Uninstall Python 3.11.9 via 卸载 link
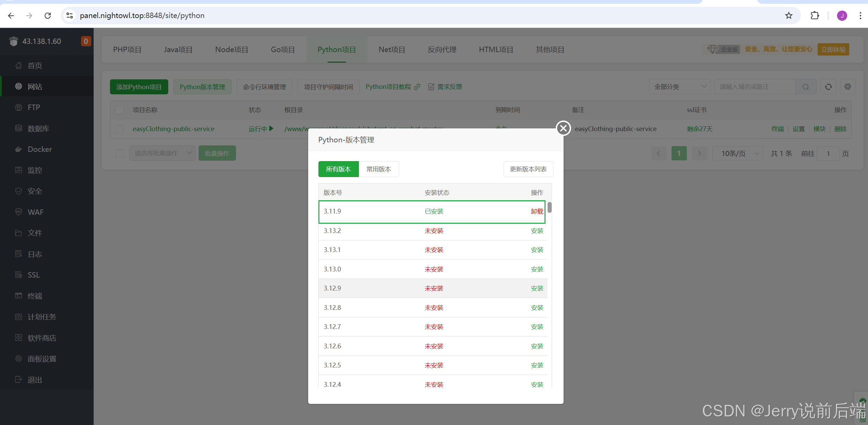 pos(537,211)
